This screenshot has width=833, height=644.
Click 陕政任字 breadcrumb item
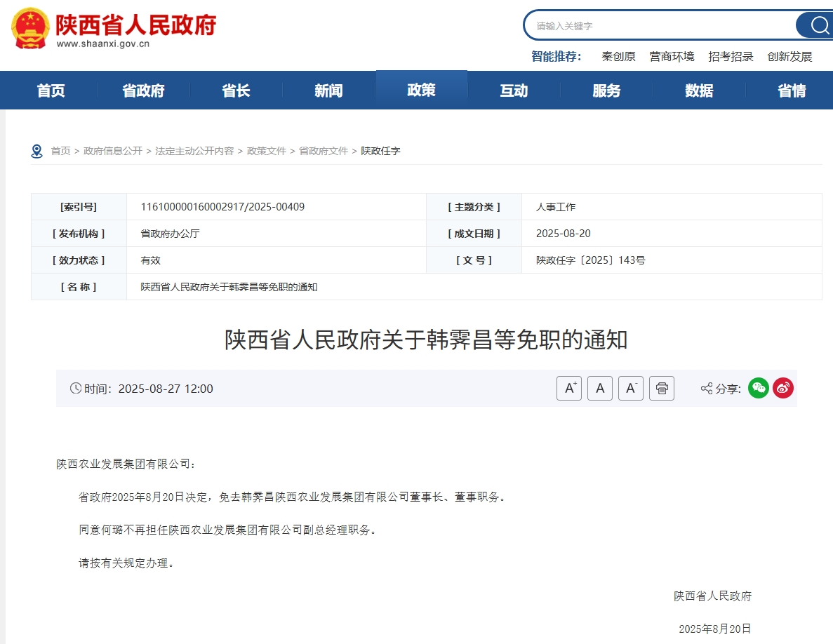tap(380, 151)
